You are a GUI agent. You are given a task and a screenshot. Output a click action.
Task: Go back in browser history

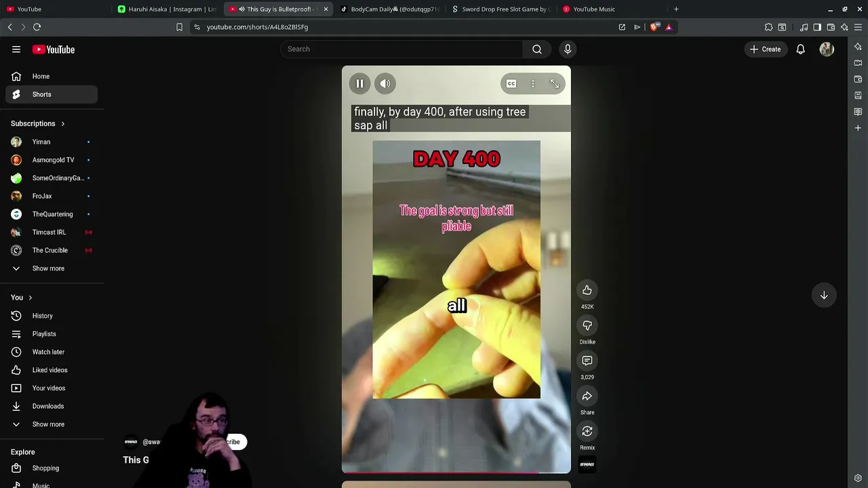[x=10, y=27]
